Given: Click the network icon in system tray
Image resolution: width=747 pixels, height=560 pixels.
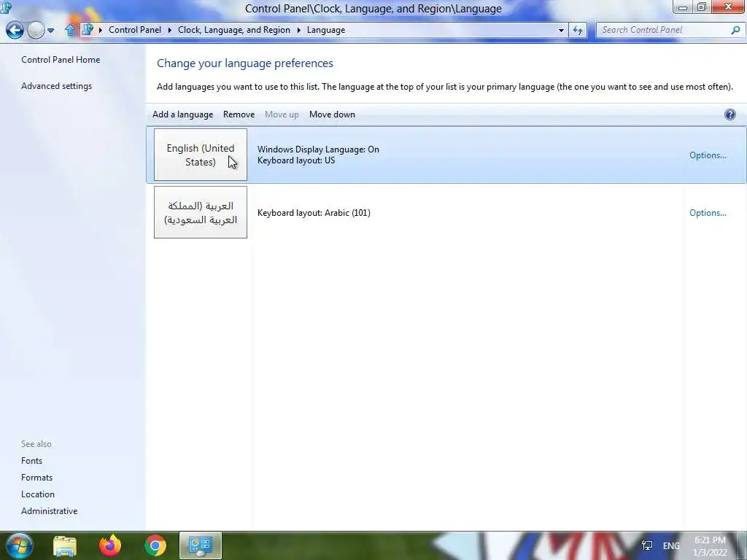Looking at the screenshot, I should pyautogui.click(x=647, y=545).
